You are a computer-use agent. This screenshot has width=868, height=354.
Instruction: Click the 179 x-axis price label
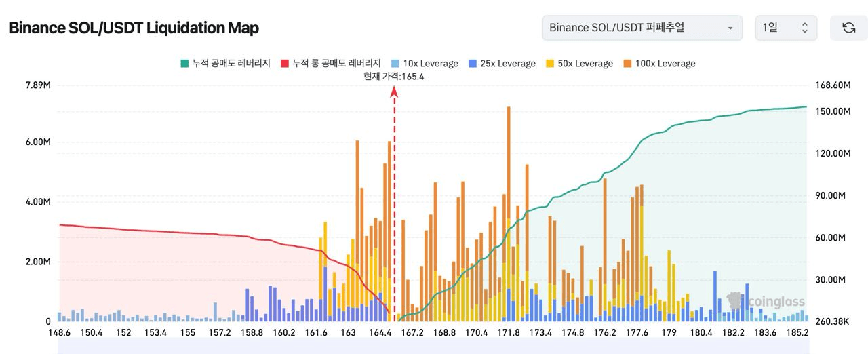(669, 333)
